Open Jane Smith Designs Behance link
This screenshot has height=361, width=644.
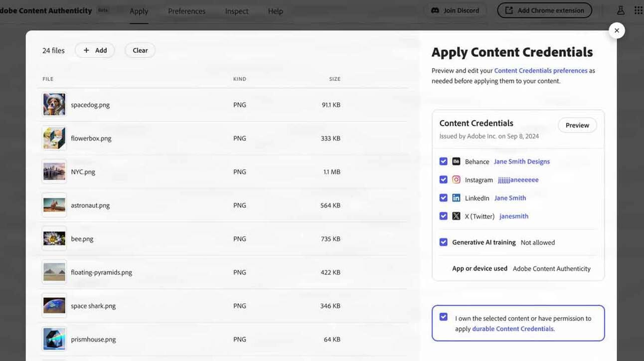[x=522, y=162]
